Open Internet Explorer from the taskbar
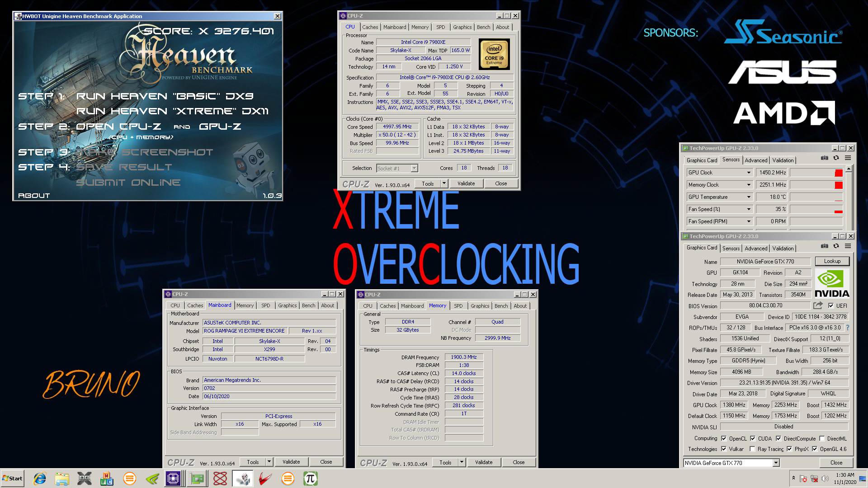Viewport: 868px width, 488px height. click(40, 479)
